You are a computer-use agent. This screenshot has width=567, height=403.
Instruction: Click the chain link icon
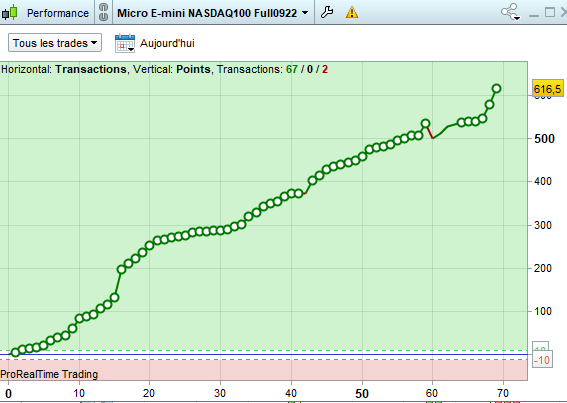click(103, 13)
